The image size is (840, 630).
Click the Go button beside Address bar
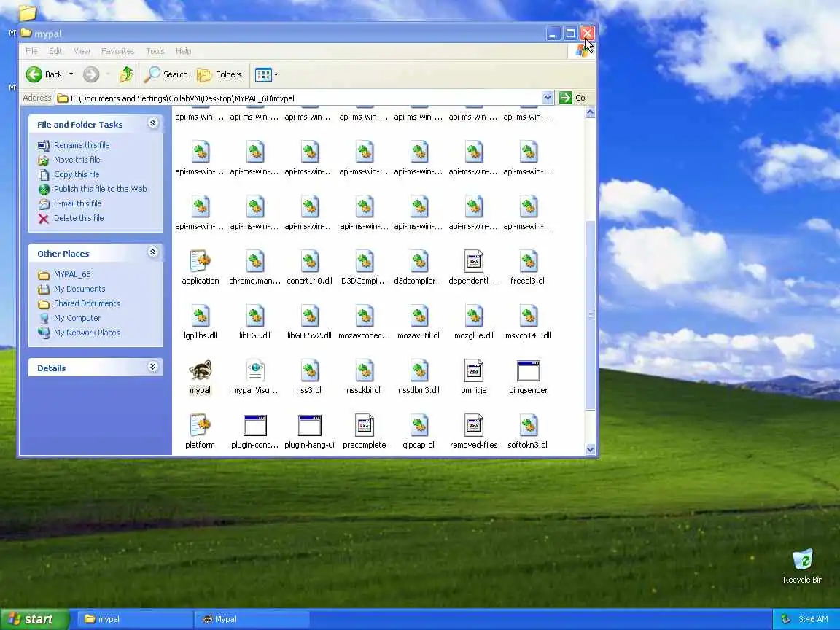(572, 98)
